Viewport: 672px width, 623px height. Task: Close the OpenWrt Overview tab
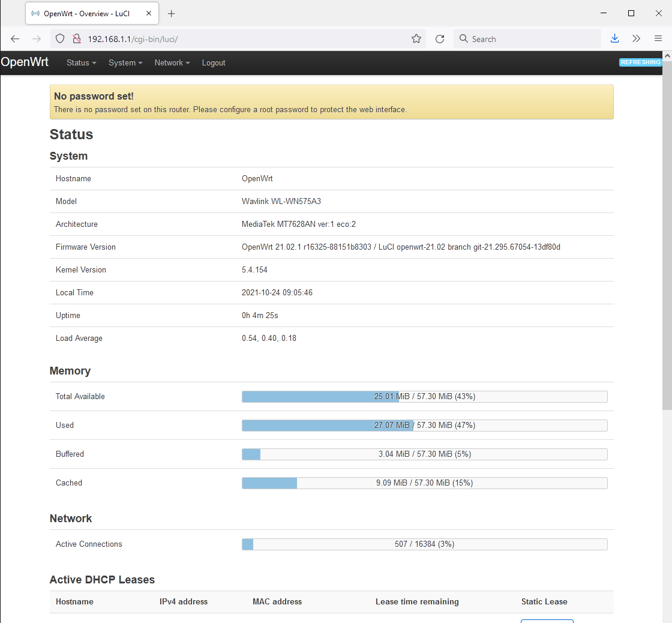point(149,13)
